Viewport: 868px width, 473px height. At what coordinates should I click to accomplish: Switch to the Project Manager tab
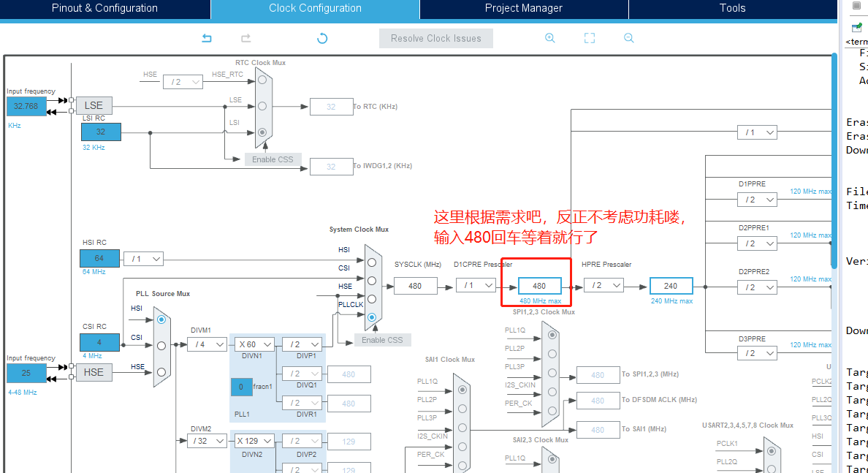pos(523,8)
